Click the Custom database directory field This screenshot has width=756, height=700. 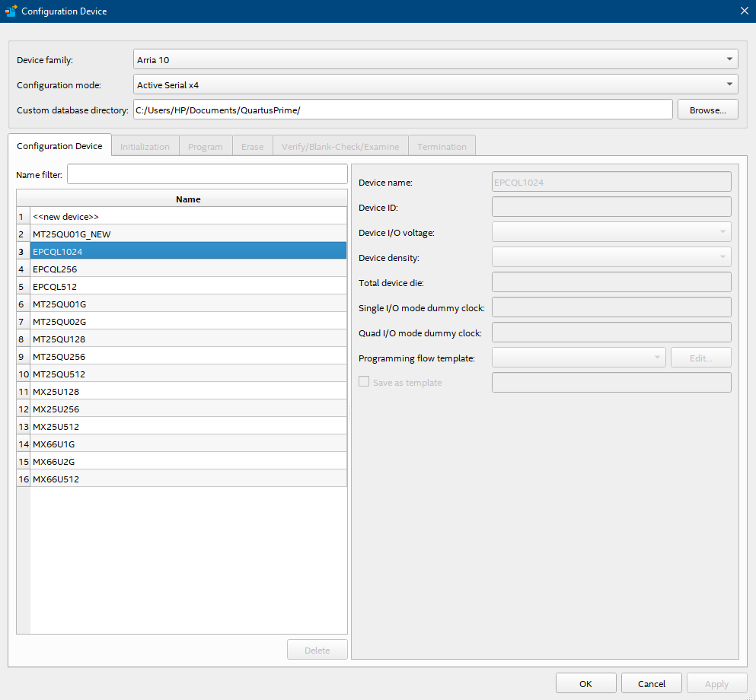coord(402,110)
